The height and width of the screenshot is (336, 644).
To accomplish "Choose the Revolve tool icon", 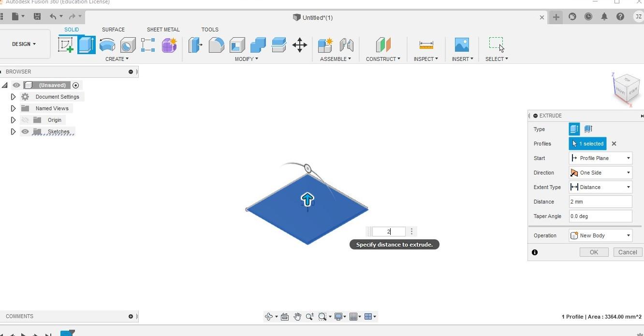I will pyautogui.click(x=107, y=45).
